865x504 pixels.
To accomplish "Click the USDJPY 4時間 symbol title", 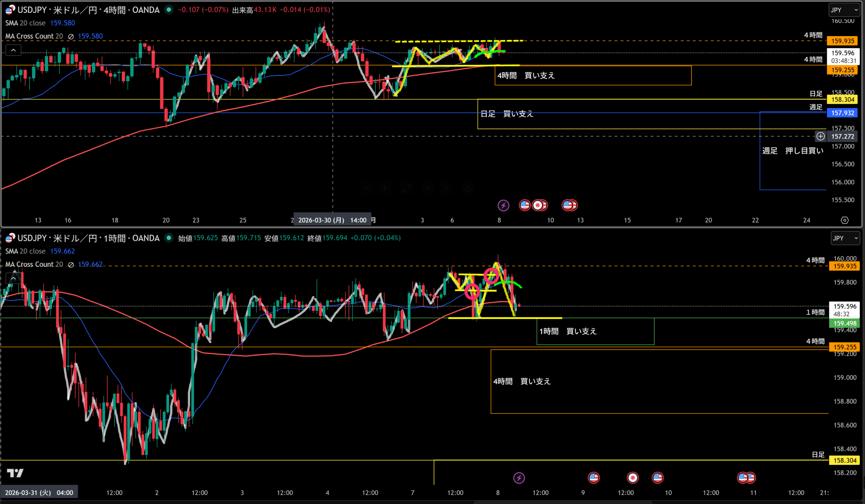I will coord(88,10).
